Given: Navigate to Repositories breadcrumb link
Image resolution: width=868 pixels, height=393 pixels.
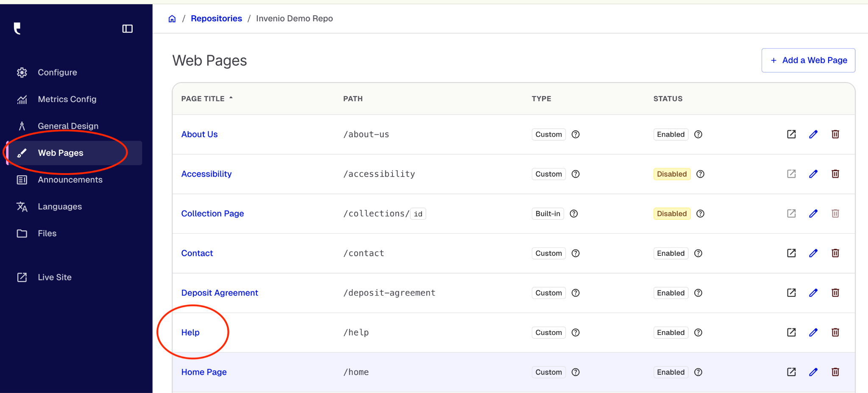Looking at the screenshot, I should (216, 19).
